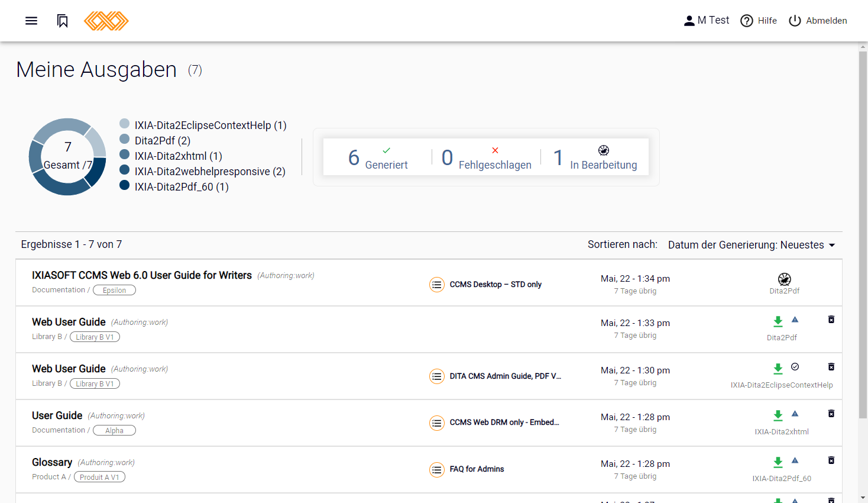Click Library B V1 tag in 1:33 row
Screen dimensions: 868x503
coord(95,337)
